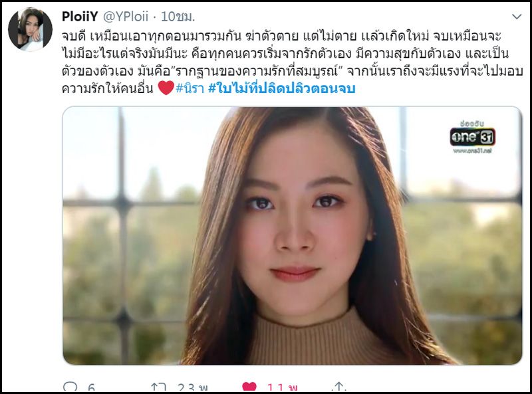This screenshot has width=532, height=394.
Task: View the like count 11พ
Action: 283,387
